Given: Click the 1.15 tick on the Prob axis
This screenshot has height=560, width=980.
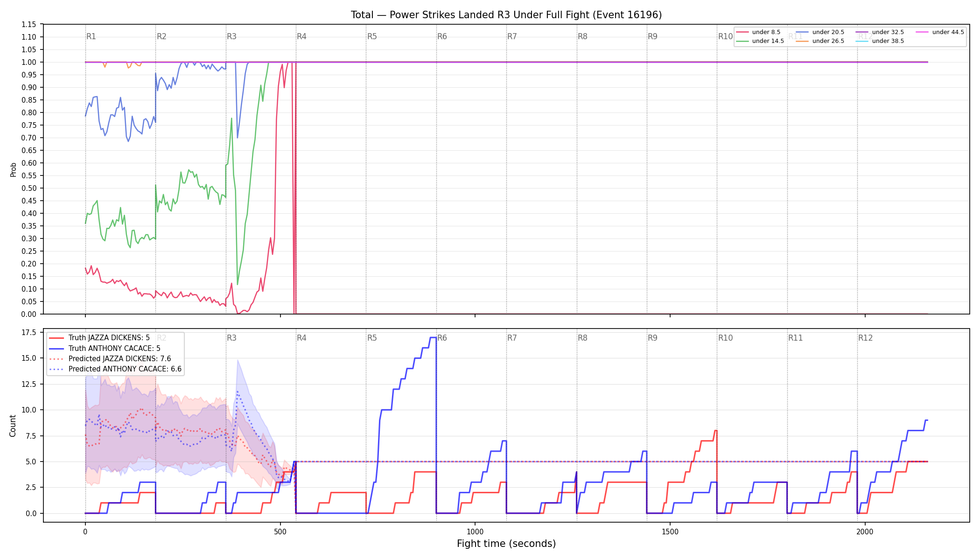Looking at the screenshot, I should 29,24.
